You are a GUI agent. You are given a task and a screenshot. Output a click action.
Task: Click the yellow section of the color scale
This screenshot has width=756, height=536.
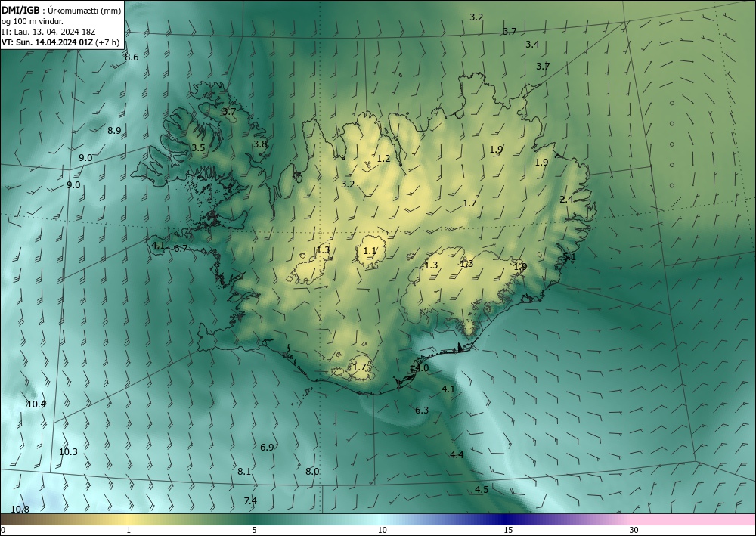(128, 519)
